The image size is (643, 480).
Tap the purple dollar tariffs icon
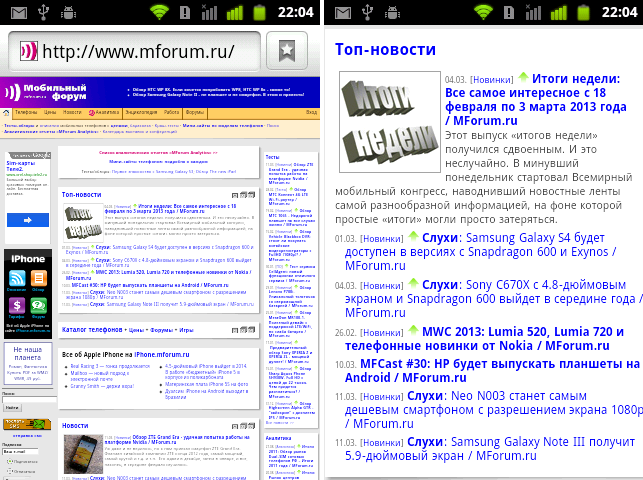pos(14,307)
